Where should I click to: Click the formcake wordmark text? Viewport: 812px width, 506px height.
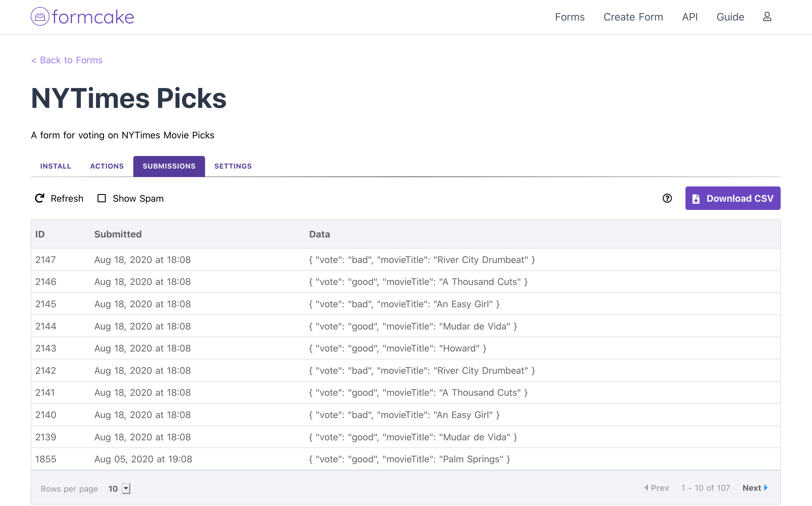(x=93, y=17)
